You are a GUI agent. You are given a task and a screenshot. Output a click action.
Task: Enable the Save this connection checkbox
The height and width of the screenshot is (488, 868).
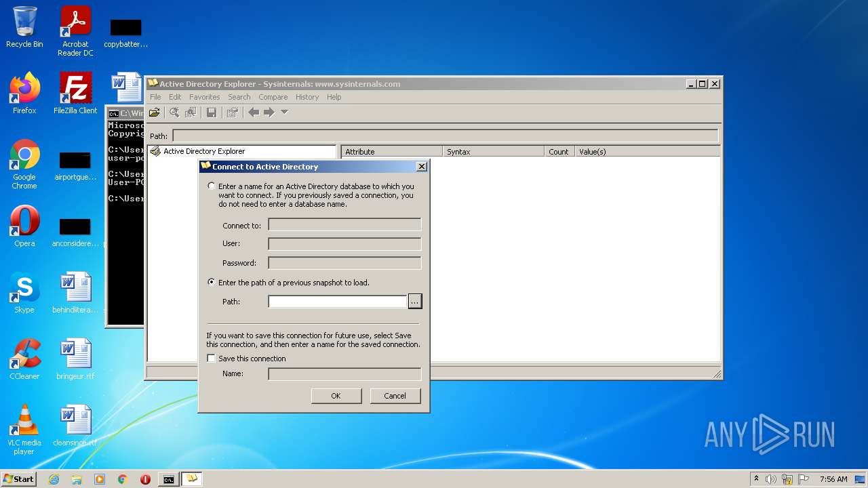[212, 359]
